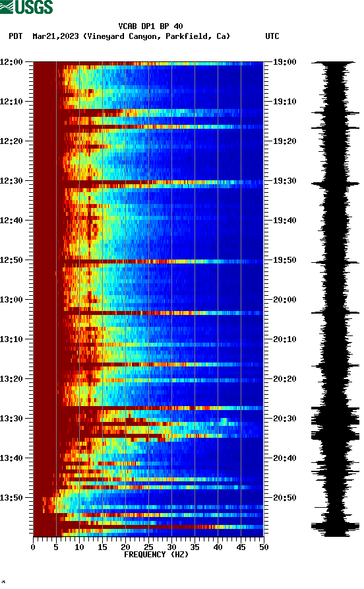Click the '12:10' PDT time label
The height and width of the screenshot is (589, 364).
pos(12,102)
